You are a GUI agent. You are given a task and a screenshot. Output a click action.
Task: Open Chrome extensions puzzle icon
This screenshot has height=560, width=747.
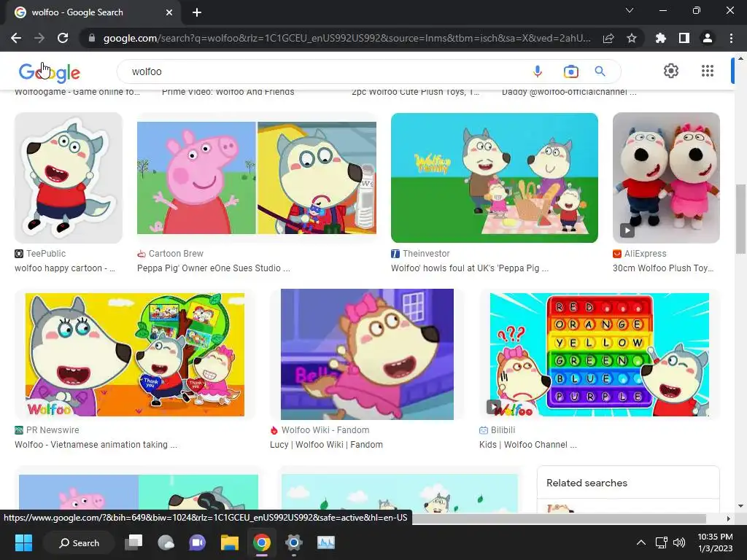coord(660,38)
